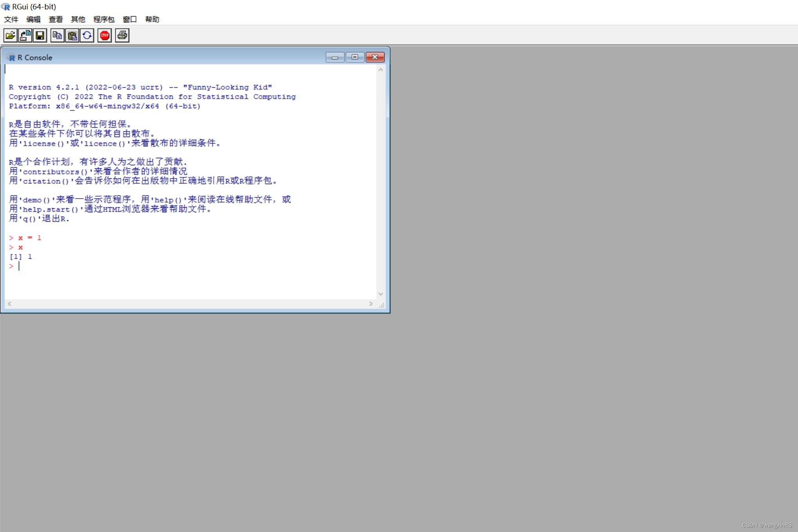Click the Open script folder icon
Viewport: 798px width, 532px height.
click(10, 36)
